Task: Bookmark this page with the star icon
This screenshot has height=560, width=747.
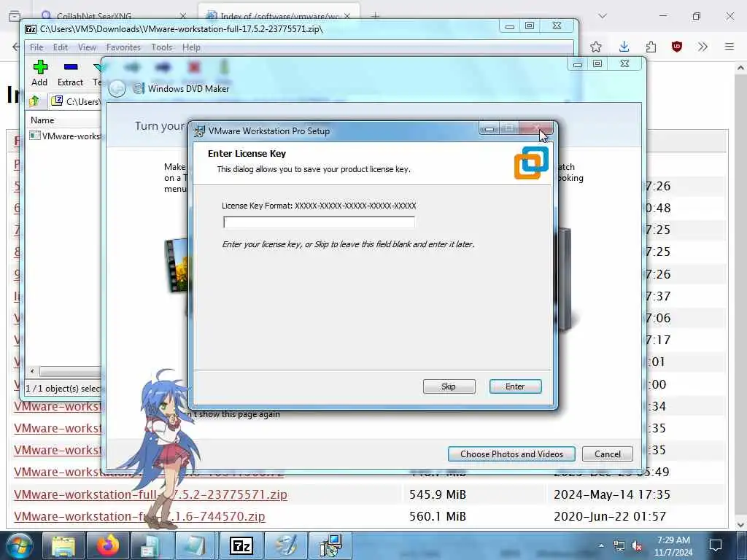Action: (595, 47)
